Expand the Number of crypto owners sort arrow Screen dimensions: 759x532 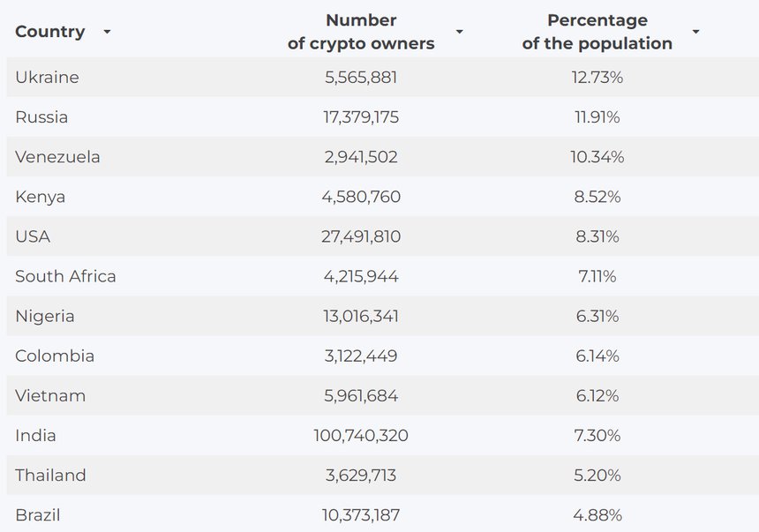click(459, 32)
